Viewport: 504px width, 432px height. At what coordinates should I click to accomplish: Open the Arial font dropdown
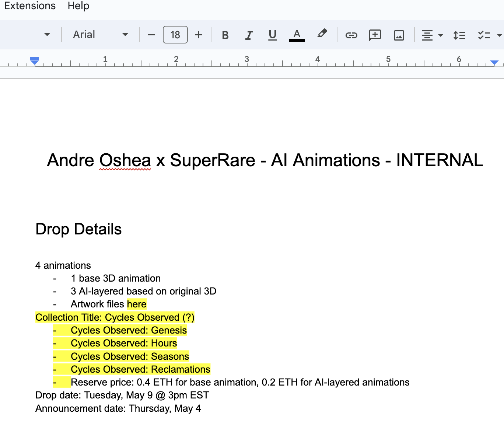[100, 35]
